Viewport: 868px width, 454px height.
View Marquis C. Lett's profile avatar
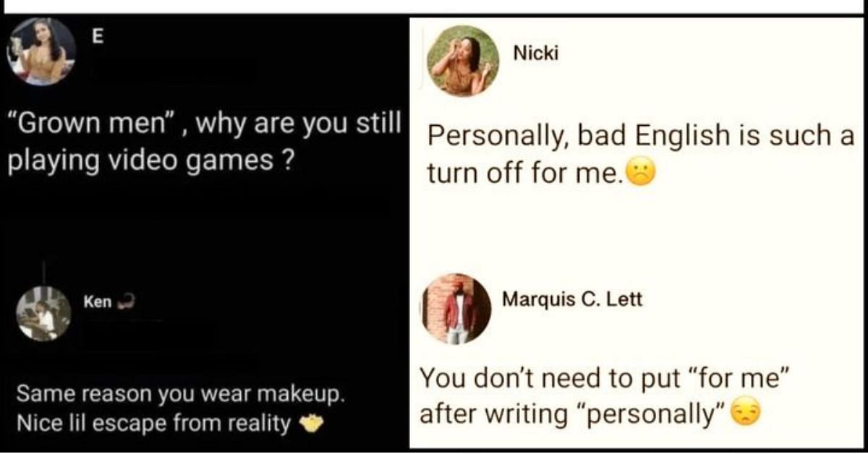click(456, 308)
